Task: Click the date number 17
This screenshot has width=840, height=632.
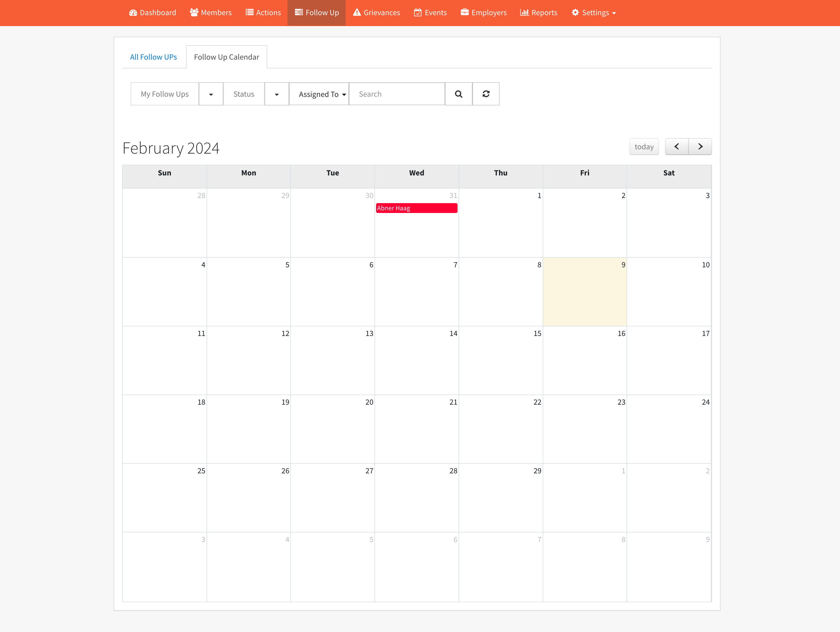Action: [706, 334]
